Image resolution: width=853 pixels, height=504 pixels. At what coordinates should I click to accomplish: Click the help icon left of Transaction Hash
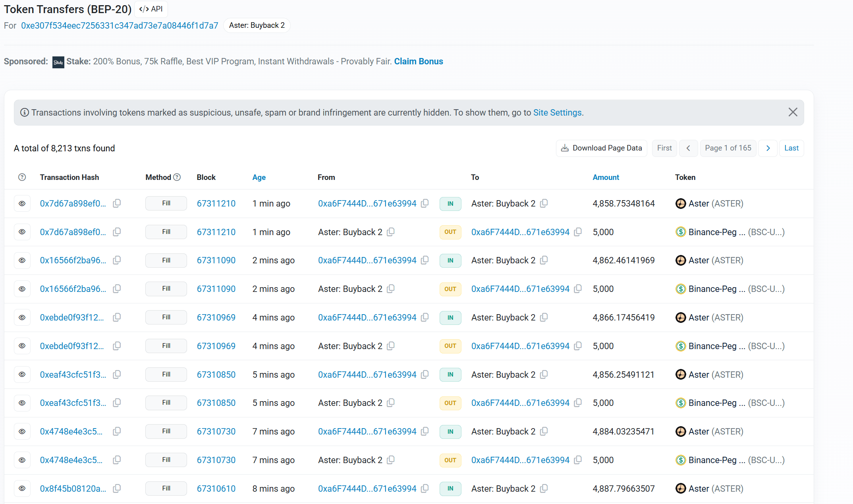coord(22,177)
